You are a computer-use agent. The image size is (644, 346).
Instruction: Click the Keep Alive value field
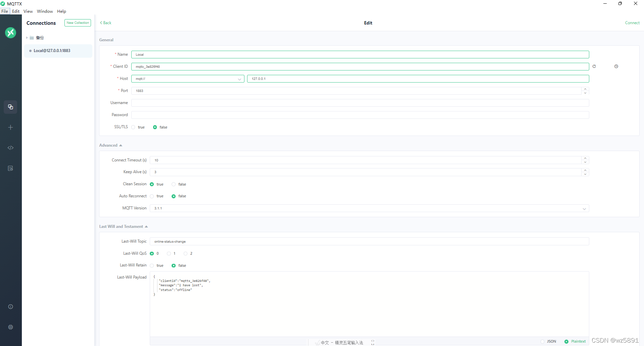(365, 172)
